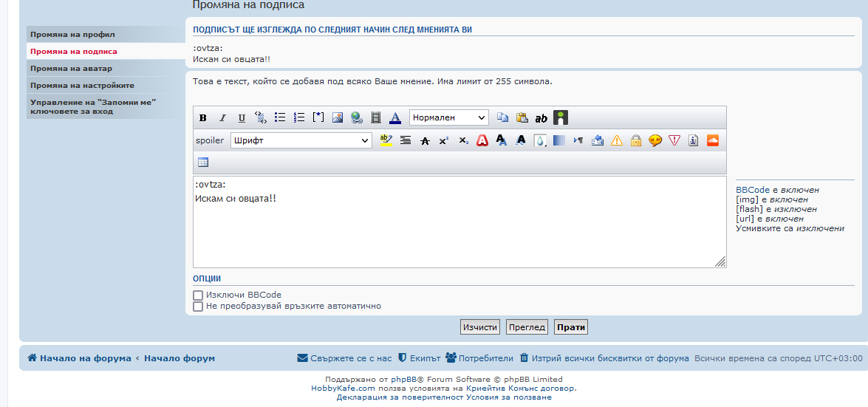The width and height of the screenshot is (868, 407).
Task: Insert an image tag
Action: point(337,117)
